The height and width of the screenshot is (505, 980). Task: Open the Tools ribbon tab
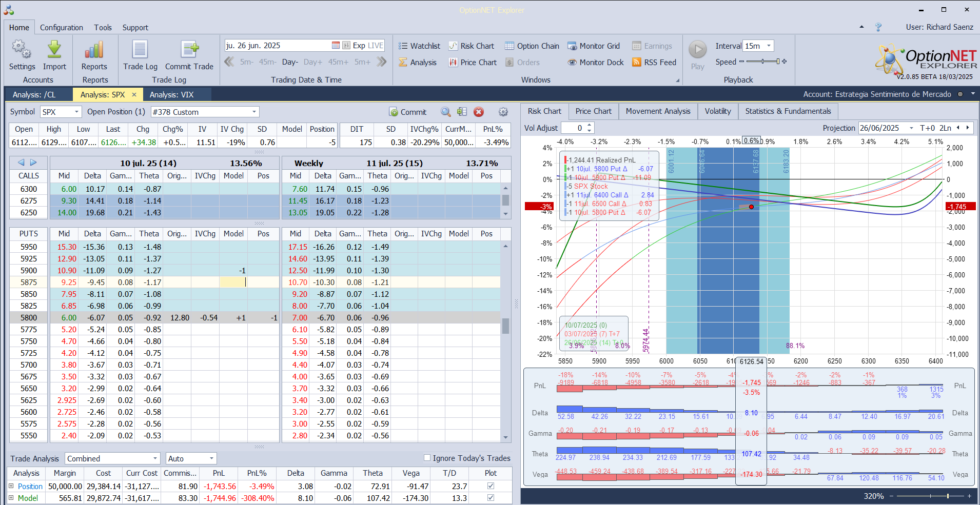point(103,28)
